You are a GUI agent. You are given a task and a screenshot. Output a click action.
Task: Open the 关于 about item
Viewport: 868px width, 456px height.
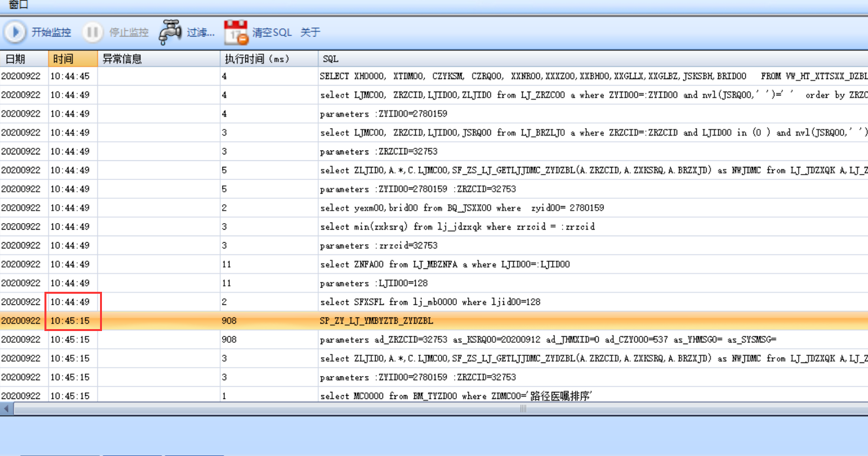pyautogui.click(x=310, y=32)
